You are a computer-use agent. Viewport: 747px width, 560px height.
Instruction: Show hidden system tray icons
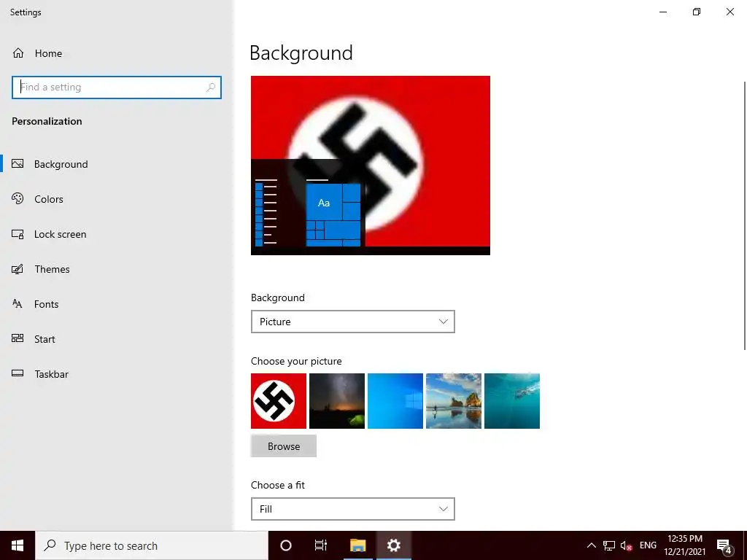(591, 545)
